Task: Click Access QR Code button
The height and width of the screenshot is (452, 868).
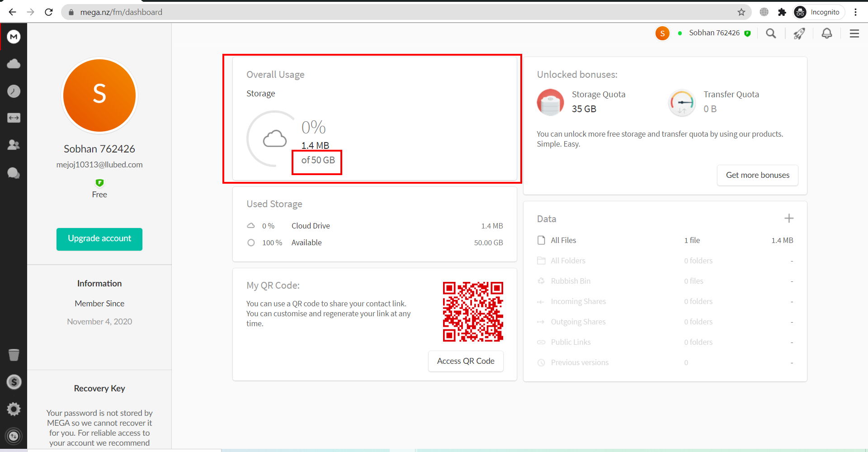Action: 466,361
